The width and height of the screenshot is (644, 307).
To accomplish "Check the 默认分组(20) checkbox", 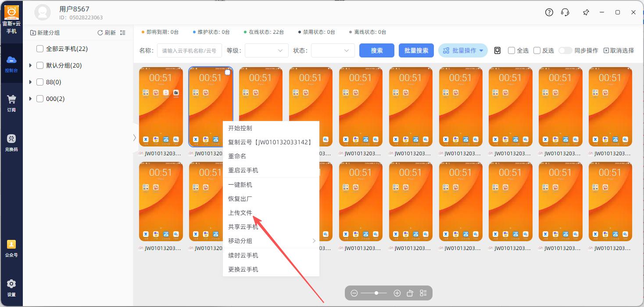I will (x=39, y=65).
